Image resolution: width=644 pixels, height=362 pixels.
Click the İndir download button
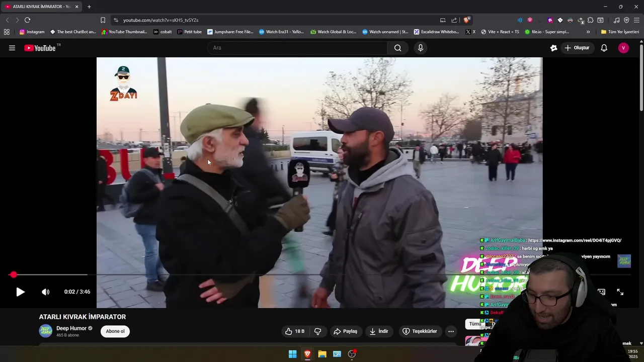[379, 331]
